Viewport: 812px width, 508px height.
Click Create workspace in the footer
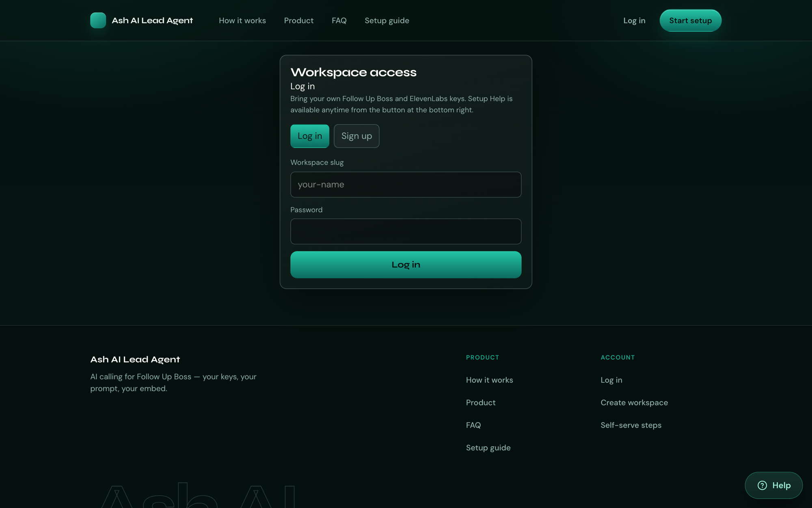[634, 402]
